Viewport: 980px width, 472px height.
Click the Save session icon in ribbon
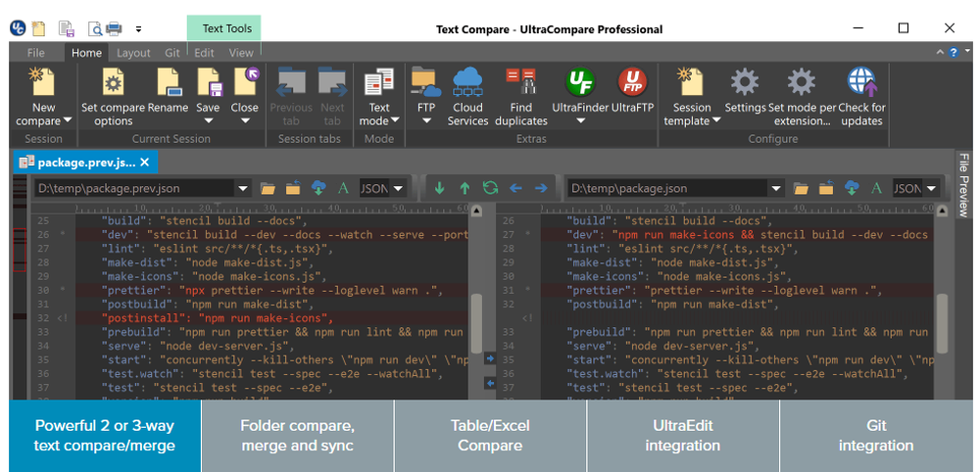pyautogui.click(x=210, y=82)
